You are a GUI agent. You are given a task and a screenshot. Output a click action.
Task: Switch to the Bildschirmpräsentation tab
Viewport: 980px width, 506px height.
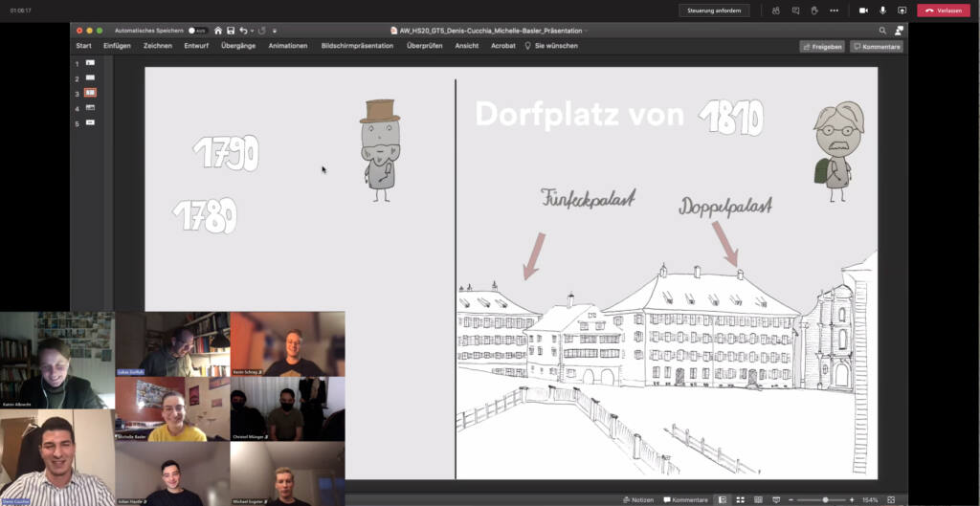pos(358,46)
